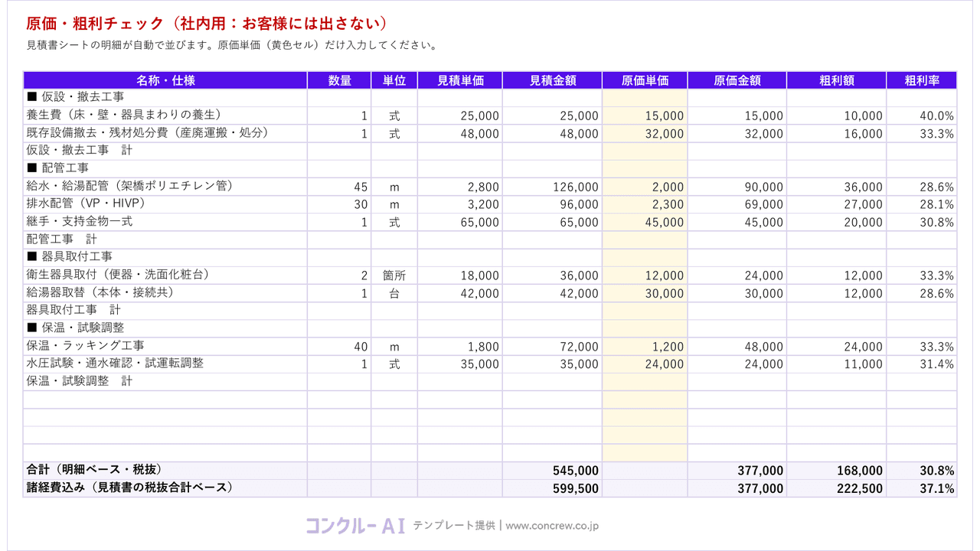Select the 原価単価 cell showing 15,000 for 養生費
The image size is (980, 551).
pyautogui.click(x=645, y=116)
